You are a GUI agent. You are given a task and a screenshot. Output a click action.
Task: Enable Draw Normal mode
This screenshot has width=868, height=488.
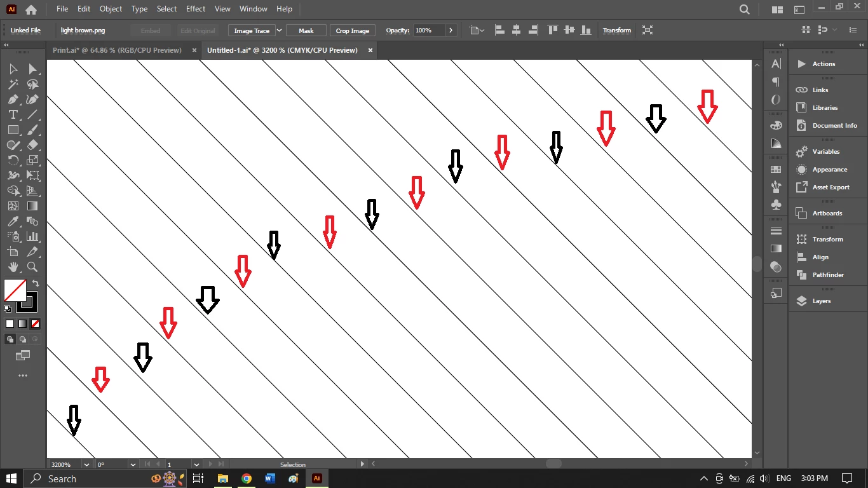point(10,339)
